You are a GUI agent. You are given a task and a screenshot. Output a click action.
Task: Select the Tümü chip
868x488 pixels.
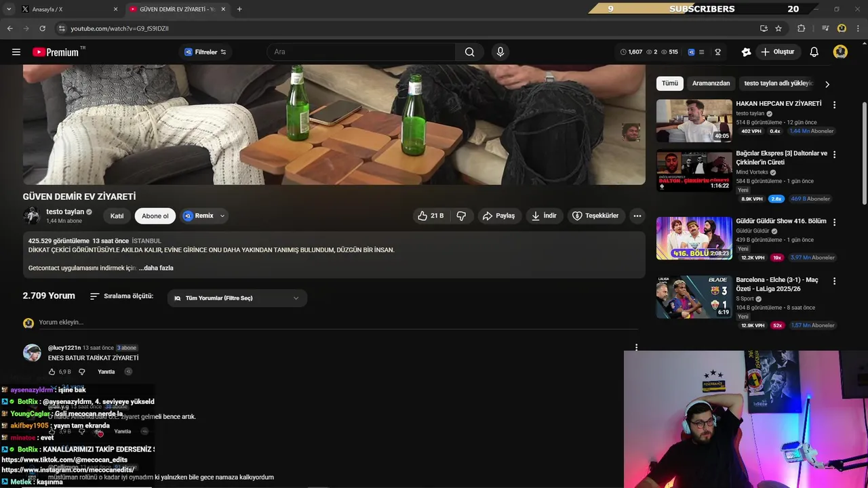670,83
